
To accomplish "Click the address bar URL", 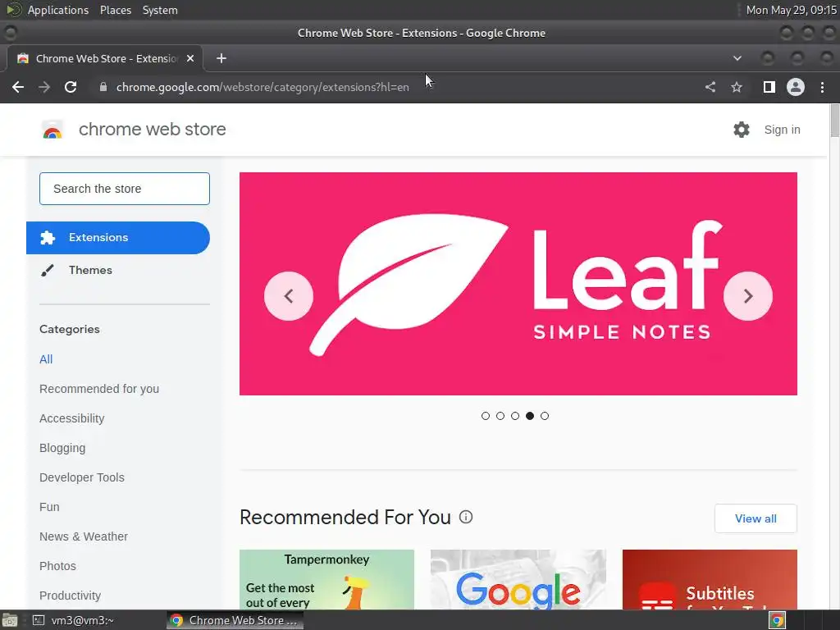I will (x=262, y=87).
